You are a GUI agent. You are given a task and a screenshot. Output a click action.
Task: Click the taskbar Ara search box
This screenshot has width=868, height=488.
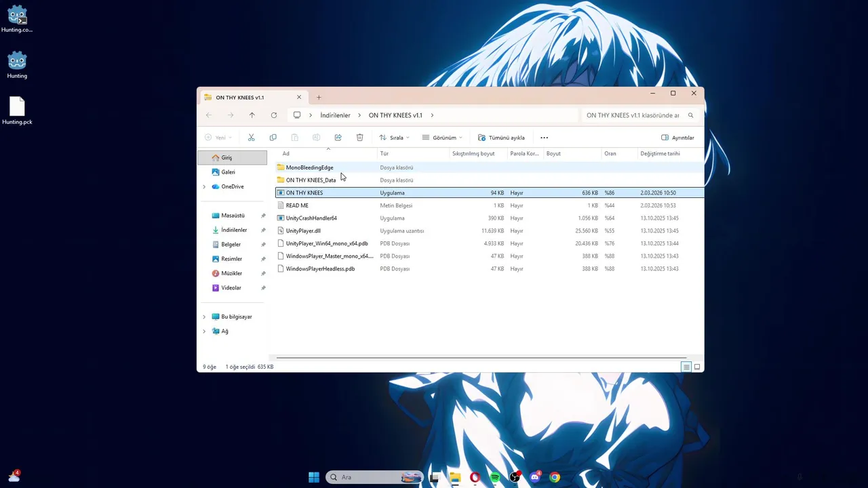coord(374,477)
